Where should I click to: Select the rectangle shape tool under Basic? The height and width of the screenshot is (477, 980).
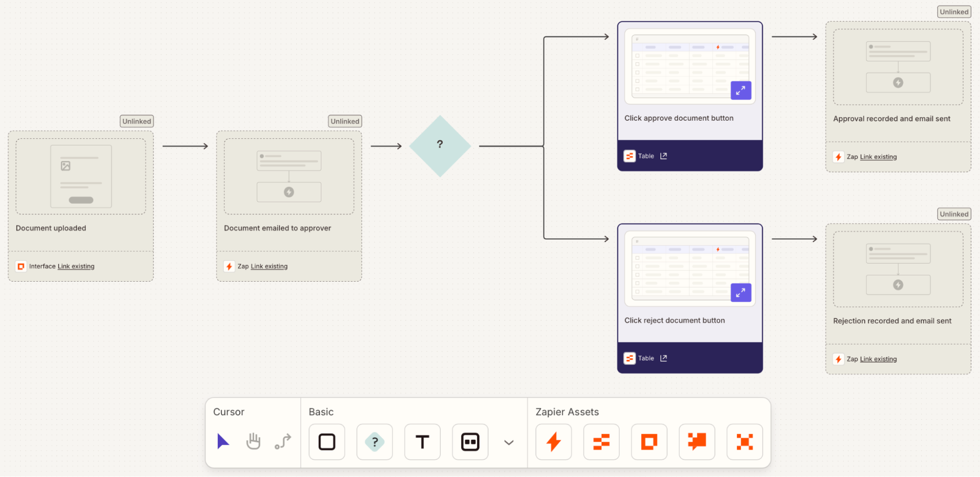pos(326,441)
